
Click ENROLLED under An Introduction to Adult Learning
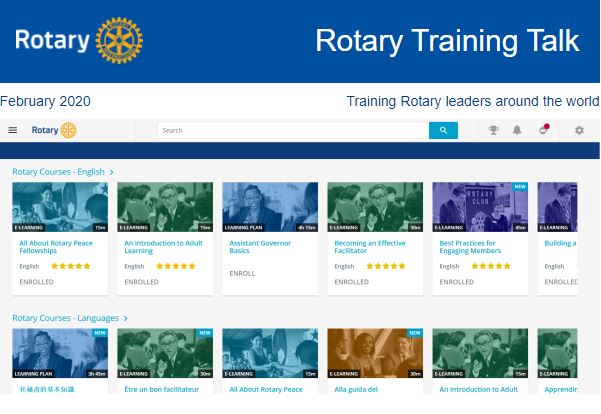141,282
